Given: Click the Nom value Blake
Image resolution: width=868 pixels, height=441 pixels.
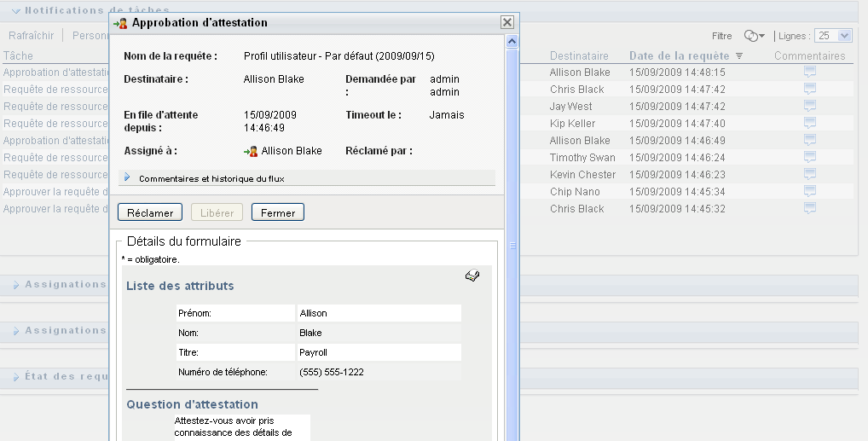Looking at the screenshot, I should point(310,333).
